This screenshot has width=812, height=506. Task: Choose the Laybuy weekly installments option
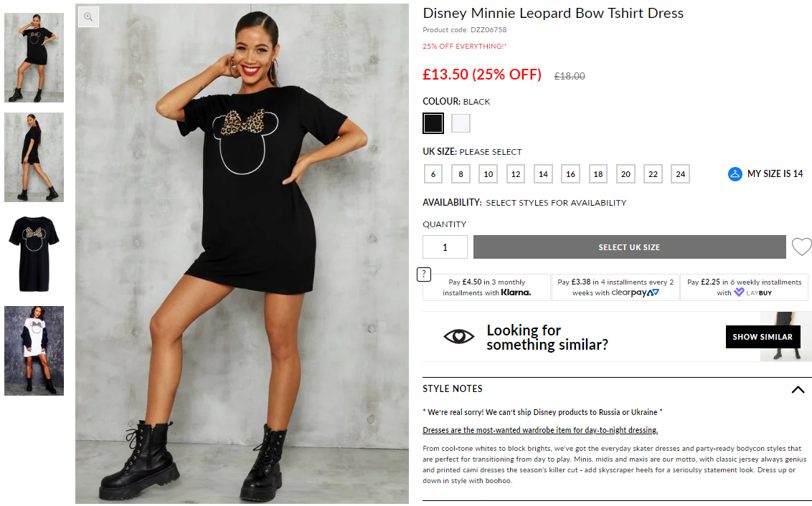coord(744,287)
